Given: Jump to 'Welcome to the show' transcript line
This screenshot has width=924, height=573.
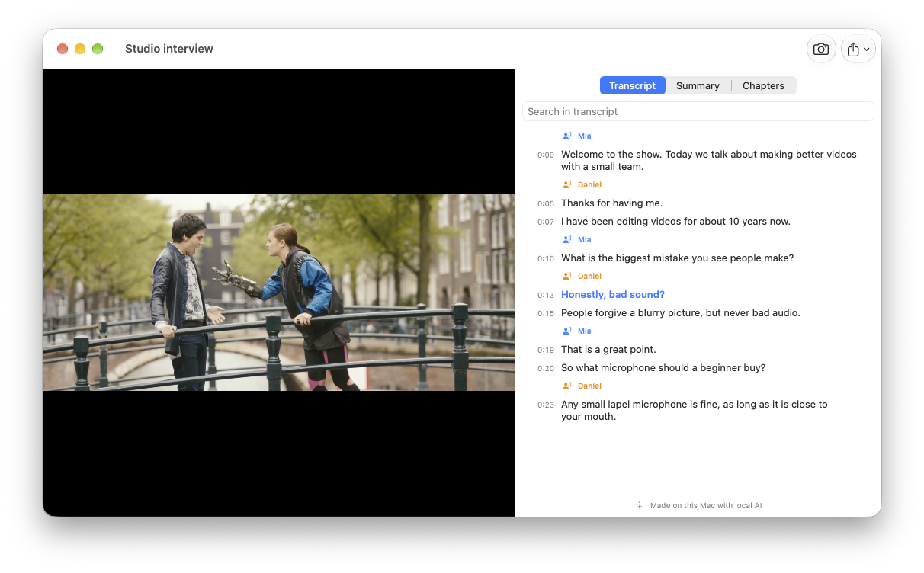Looking at the screenshot, I should 709,160.
